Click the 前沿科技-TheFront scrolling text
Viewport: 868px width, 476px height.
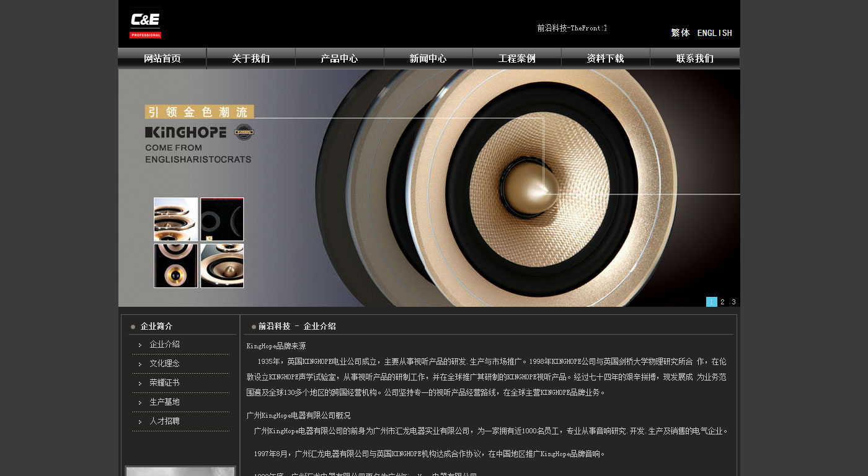(x=572, y=28)
